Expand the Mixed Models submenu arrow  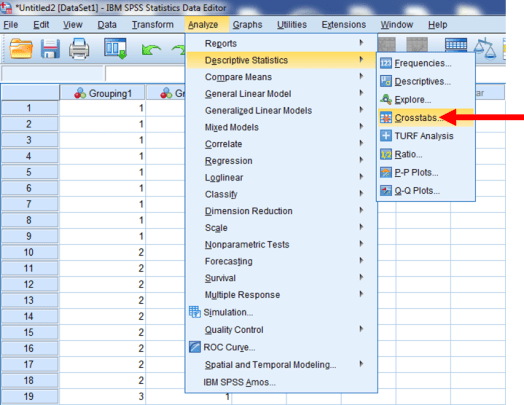[x=361, y=126]
